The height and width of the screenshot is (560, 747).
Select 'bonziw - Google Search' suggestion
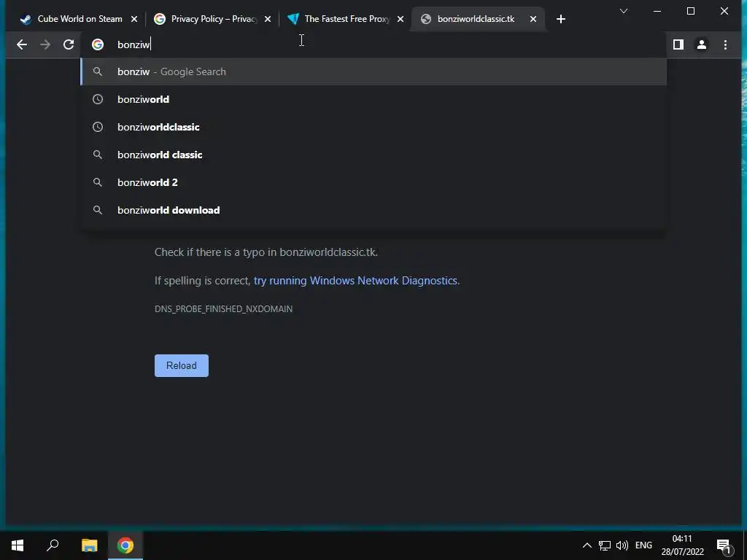pyautogui.click(x=373, y=71)
